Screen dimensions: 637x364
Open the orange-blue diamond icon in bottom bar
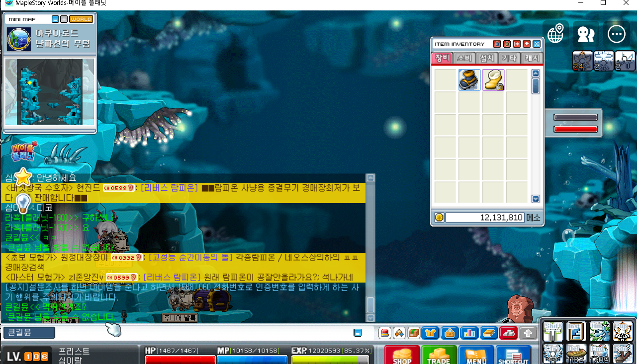tap(399, 333)
